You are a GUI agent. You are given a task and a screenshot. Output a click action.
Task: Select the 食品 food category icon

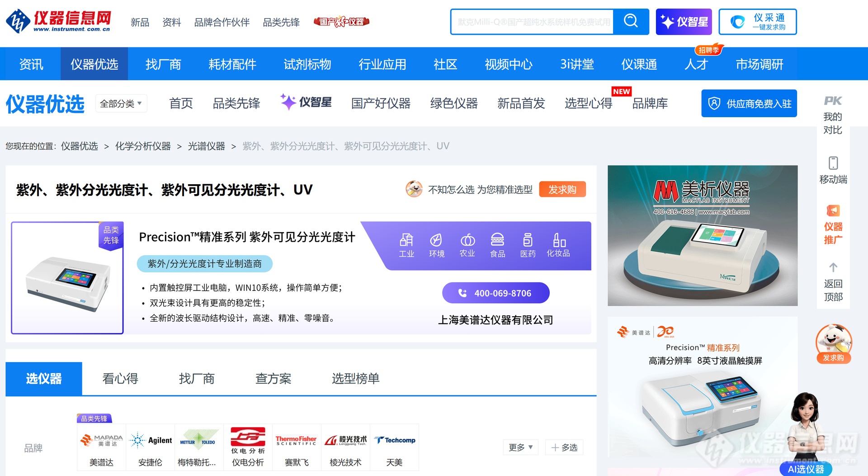497,240
